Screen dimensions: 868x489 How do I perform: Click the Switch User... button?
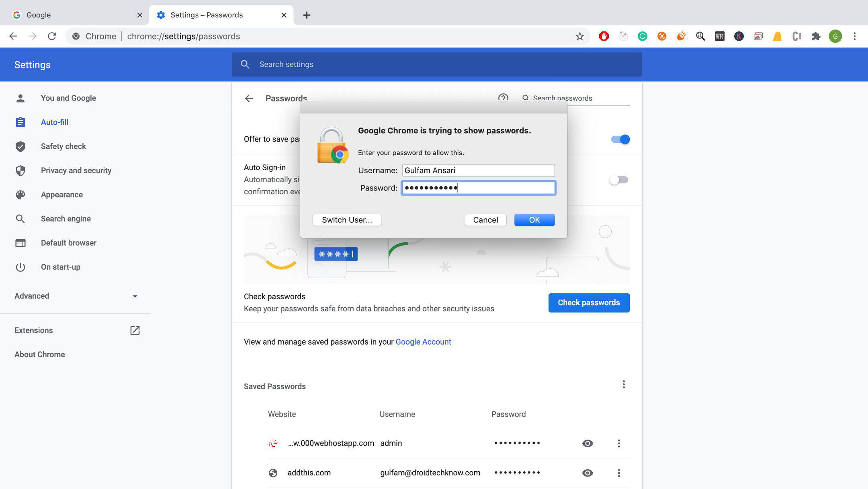pyautogui.click(x=347, y=220)
